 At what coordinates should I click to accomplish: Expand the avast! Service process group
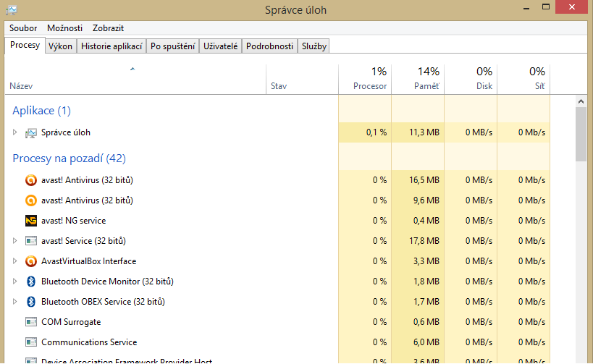[x=14, y=241]
